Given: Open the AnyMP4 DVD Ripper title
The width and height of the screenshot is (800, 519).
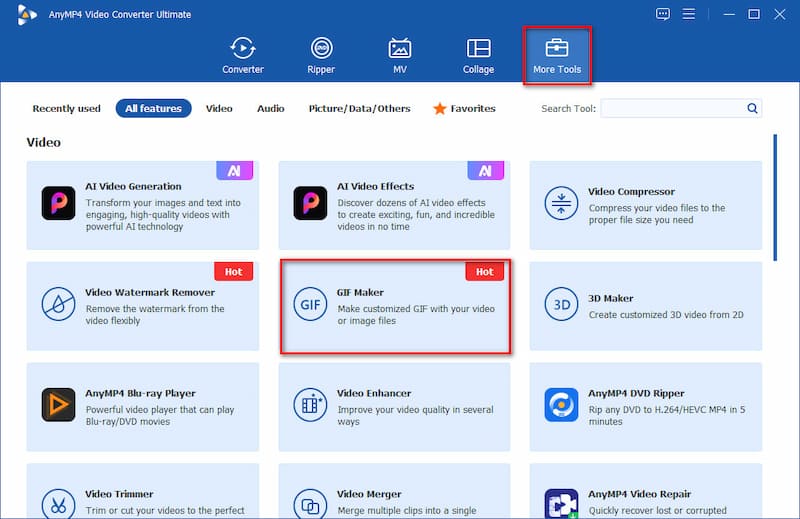Looking at the screenshot, I should click(636, 393).
